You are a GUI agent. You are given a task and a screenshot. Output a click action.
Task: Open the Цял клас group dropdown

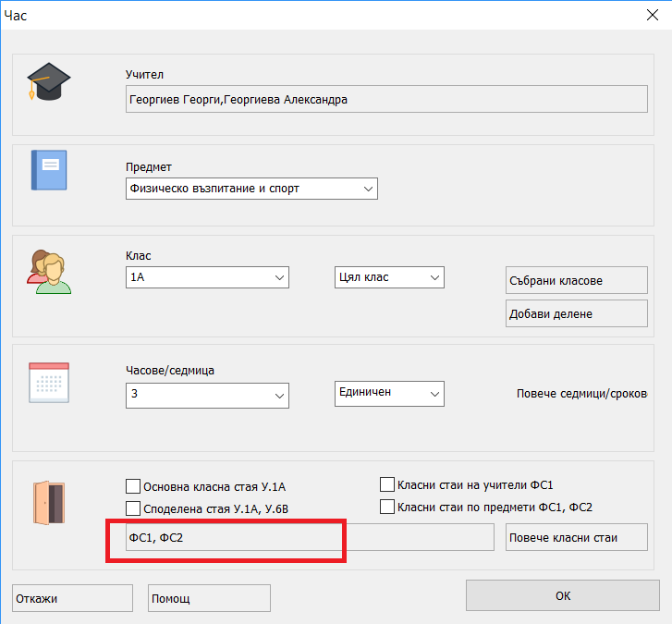tap(434, 277)
